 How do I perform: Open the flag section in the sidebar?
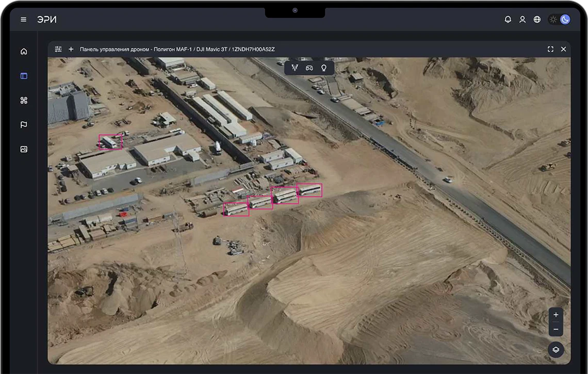point(24,124)
